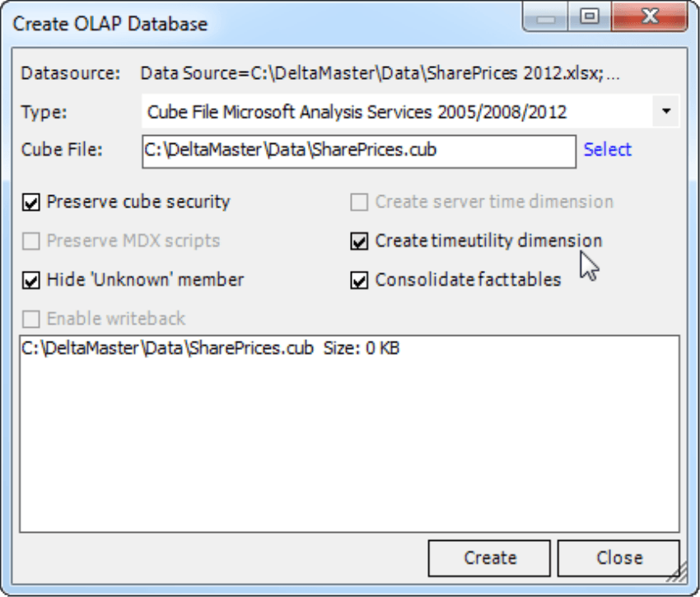Uncheck Preserve cube security checkbox

click(31, 203)
